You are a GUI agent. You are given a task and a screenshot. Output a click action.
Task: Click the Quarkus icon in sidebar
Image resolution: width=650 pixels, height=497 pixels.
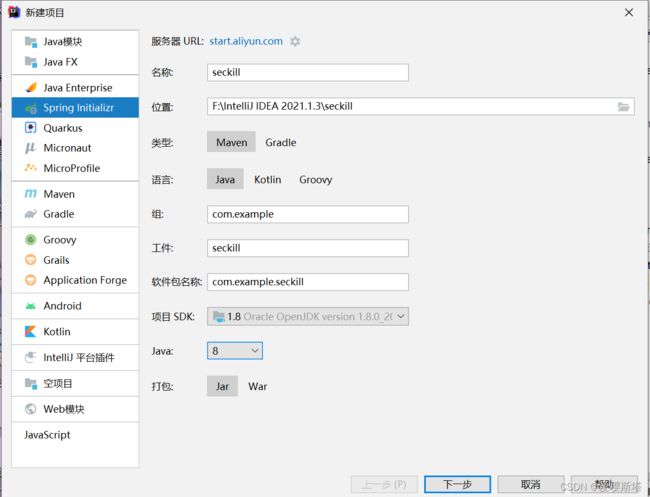31,128
